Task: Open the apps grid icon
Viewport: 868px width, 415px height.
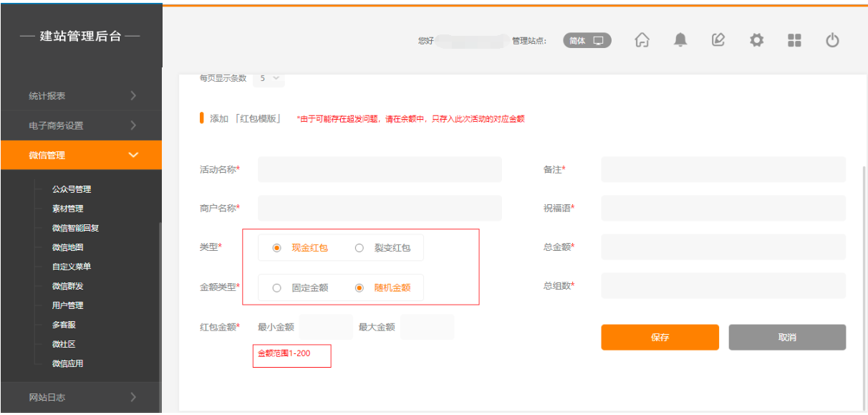Action: [x=794, y=41]
